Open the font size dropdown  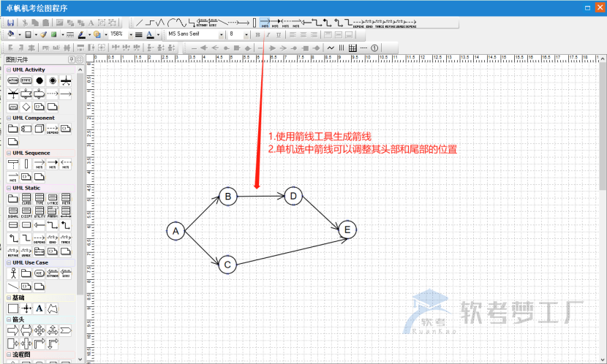click(246, 34)
